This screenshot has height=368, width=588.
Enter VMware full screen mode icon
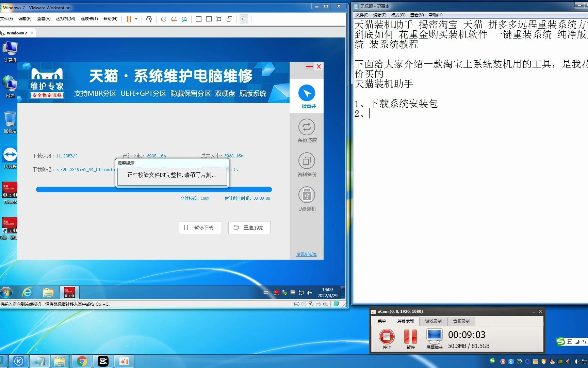[219, 19]
